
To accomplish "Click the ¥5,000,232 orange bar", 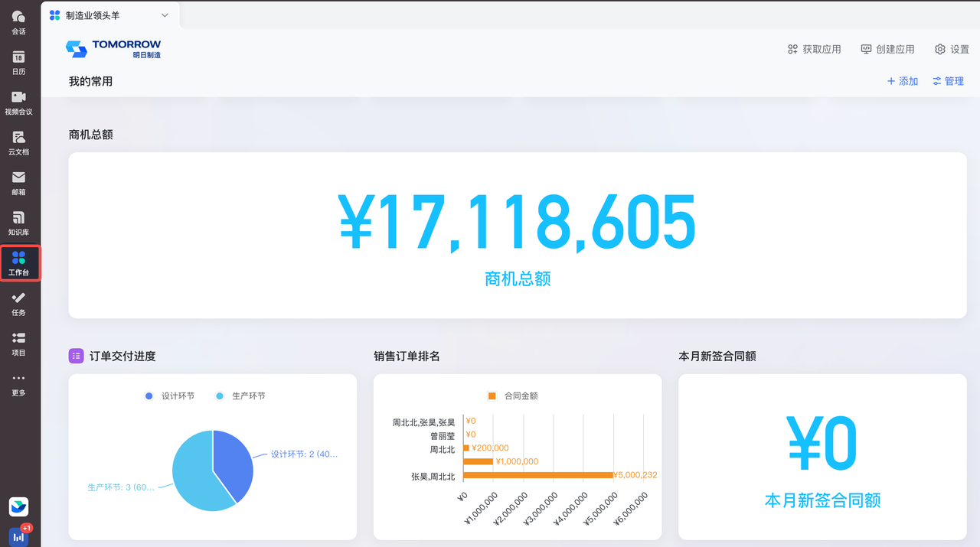I will [537, 475].
